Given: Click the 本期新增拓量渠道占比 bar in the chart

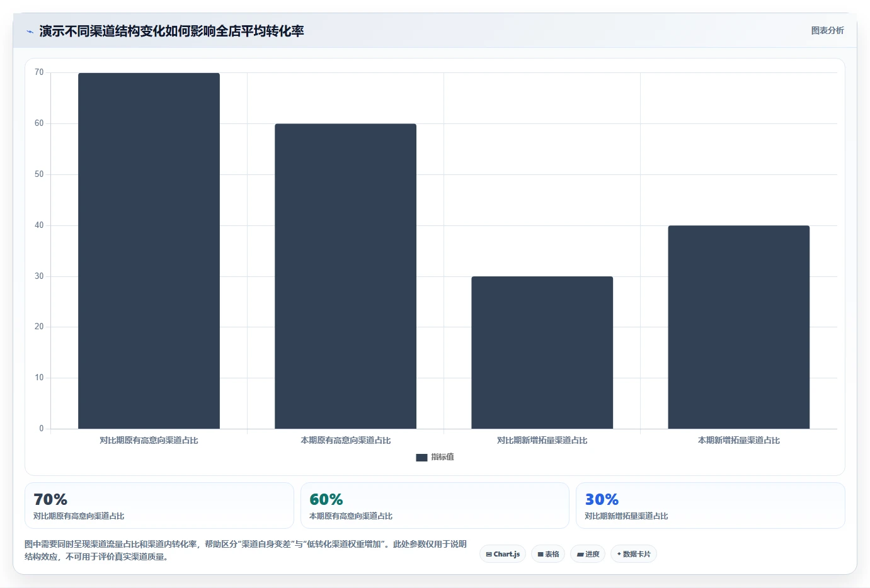Looking at the screenshot, I should pyautogui.click(x=738, y=327).
